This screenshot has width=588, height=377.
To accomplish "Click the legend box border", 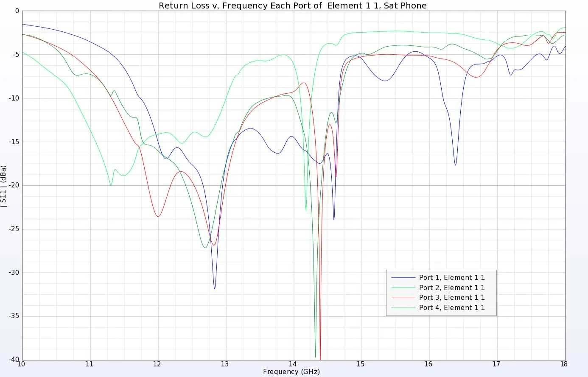I will coord(441,271).
